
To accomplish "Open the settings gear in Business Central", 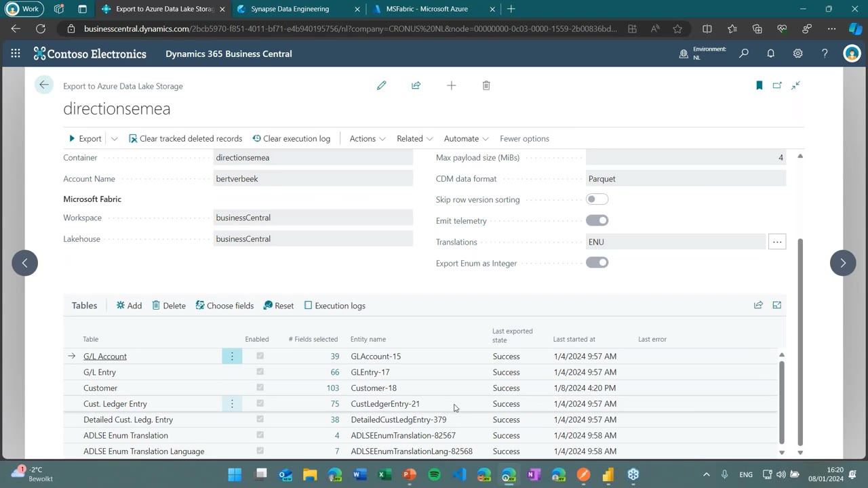I will 798,54.
